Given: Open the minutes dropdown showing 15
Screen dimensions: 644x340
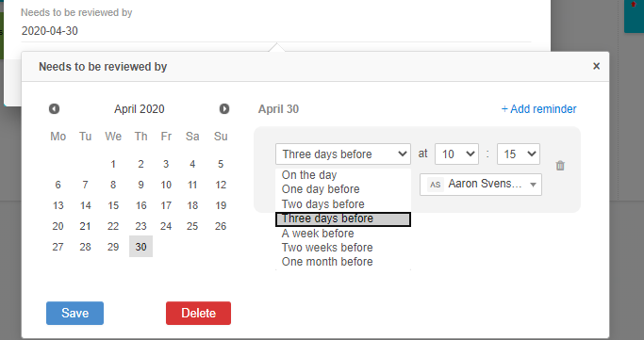Looking at the screenshot, I should (x=519, y=154).
